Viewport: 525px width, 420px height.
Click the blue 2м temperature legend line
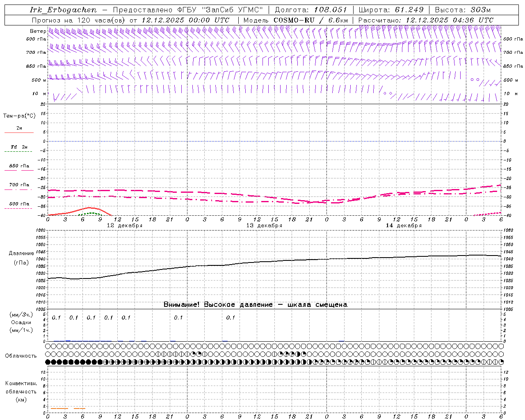click(19, 132)
